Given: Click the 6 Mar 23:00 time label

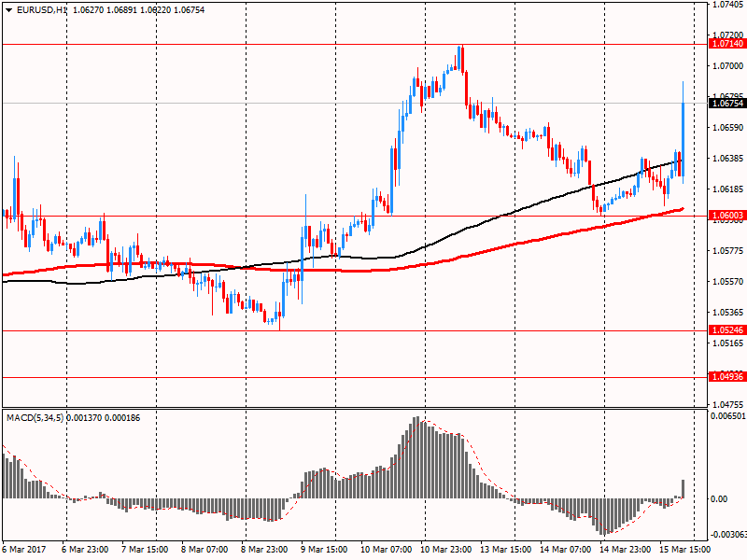Looking at the screenshot, I should pyautogui.click(x=85, y=550).
